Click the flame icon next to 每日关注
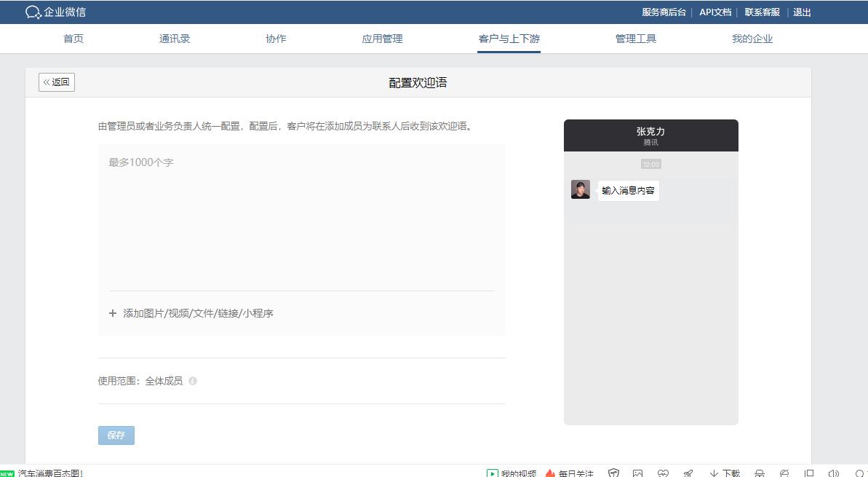Screen dimensions: 868x477 [x=549, y=472]
